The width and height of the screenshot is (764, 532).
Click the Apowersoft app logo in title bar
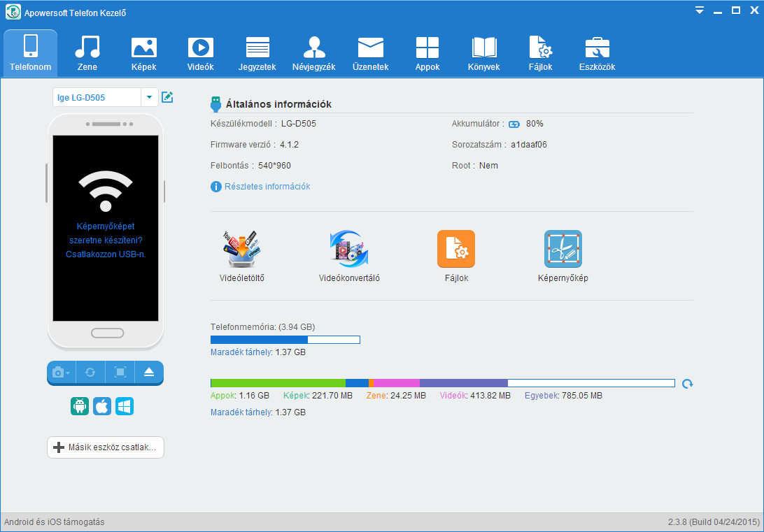pos(13,12)
